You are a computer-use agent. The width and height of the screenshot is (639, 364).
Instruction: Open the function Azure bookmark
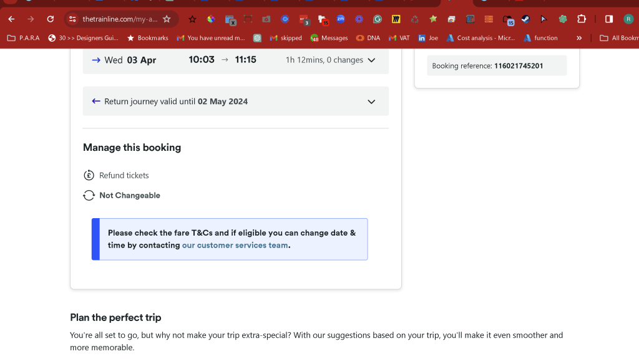(x=540, y=38)
